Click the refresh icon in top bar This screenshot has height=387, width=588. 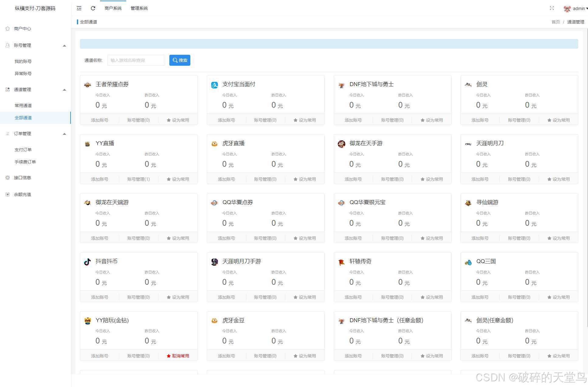(93, 8)
